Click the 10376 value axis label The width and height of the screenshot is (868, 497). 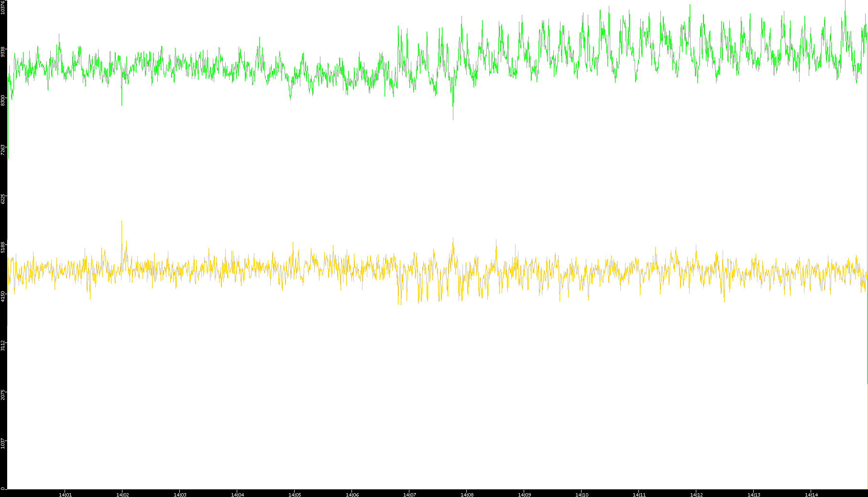(x=3, y=7)
